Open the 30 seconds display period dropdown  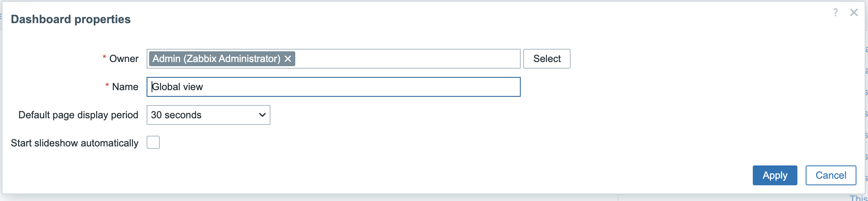click(x=208, y=115)
